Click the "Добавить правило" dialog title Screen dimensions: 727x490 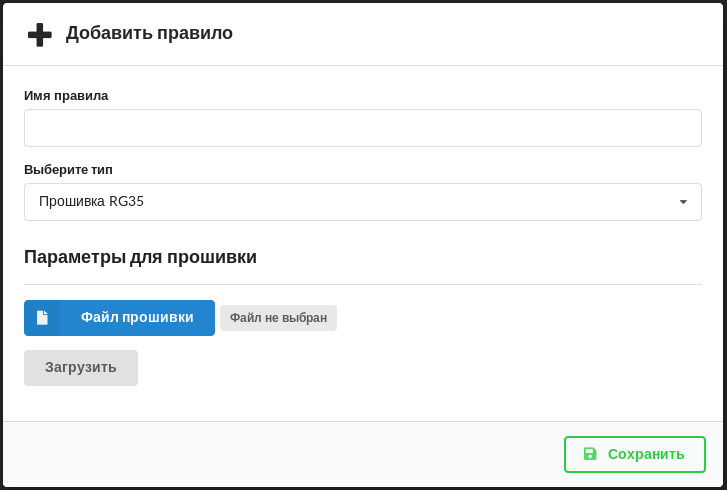(x=149, y=33)
